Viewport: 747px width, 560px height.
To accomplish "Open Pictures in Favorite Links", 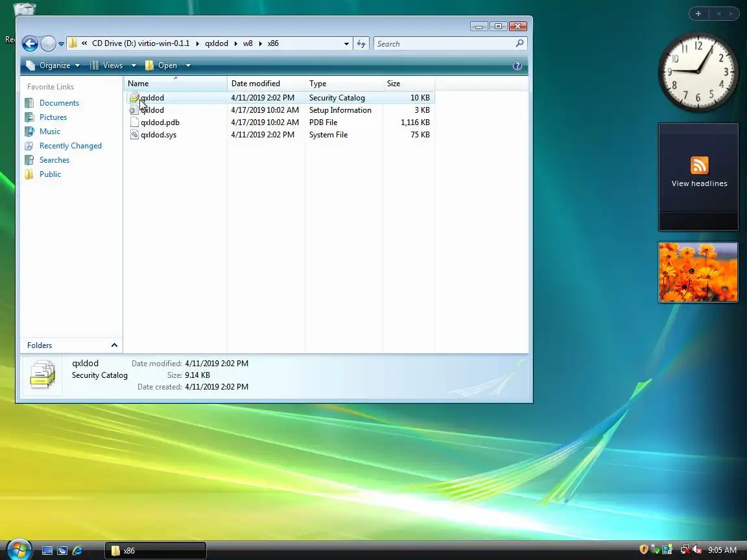I will coord(53,117).
